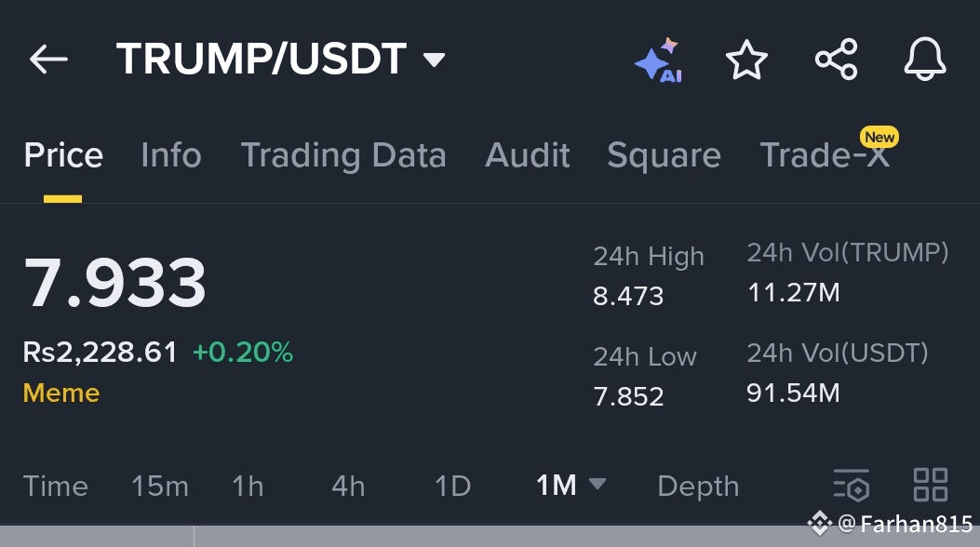Viewport: 980px width, 547px height.
Task: Expand the TRUMP/USDT pair dropdown
Action: coord(434,60)
